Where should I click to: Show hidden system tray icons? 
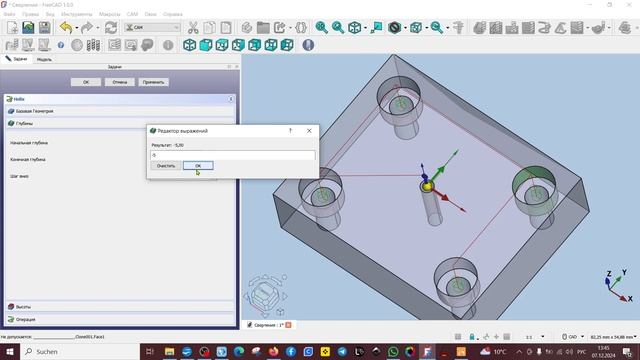(519, 351)
